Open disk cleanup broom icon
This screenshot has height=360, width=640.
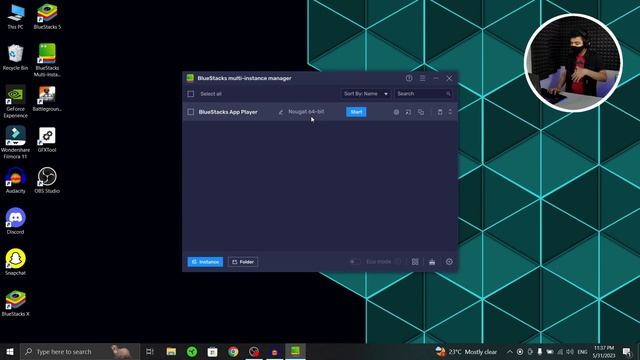(432, 262)
